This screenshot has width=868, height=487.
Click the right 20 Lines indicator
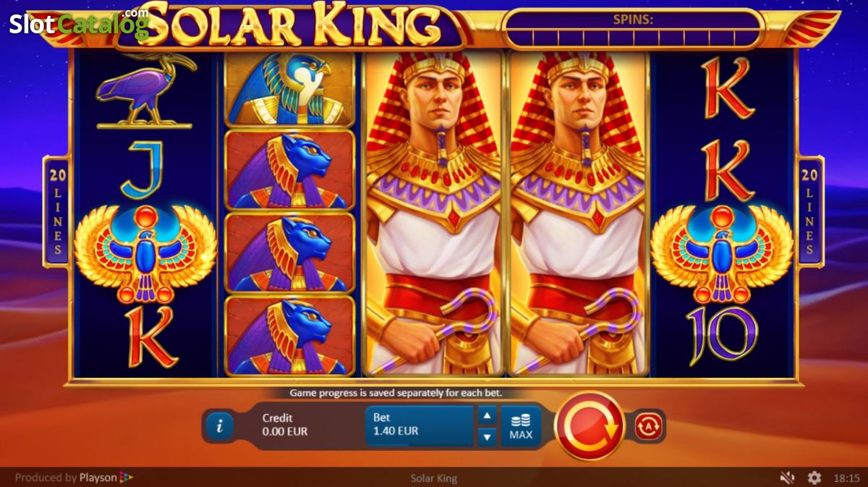[810, 211]
